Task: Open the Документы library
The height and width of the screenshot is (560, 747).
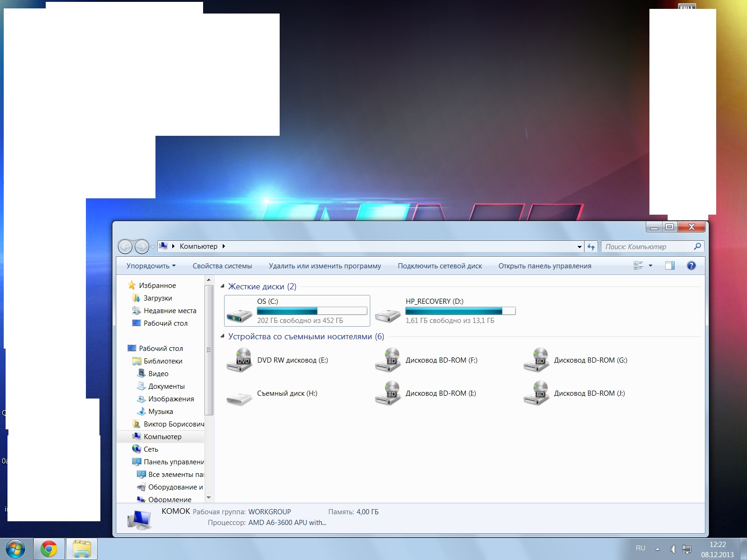Action: point(166,386)
